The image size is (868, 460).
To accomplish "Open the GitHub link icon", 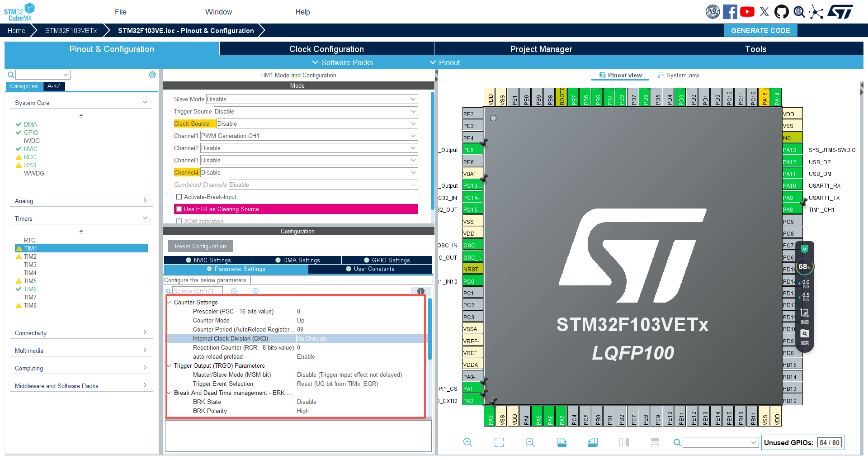I will pyautogui.click(x=781, y=12).
